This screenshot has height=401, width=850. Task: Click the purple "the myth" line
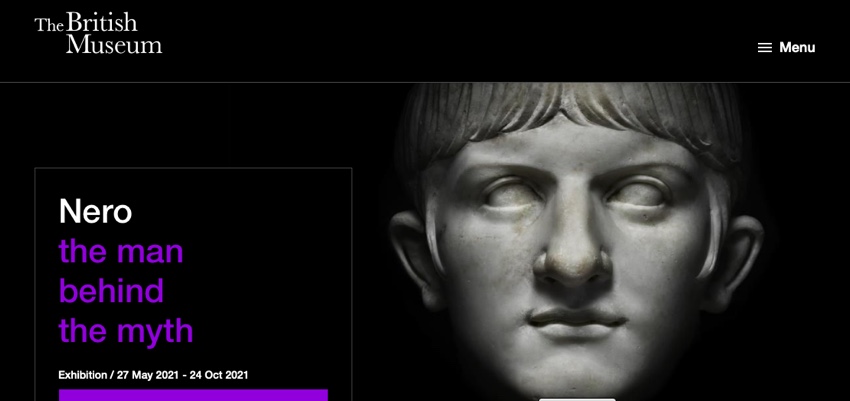pos(126,332)
